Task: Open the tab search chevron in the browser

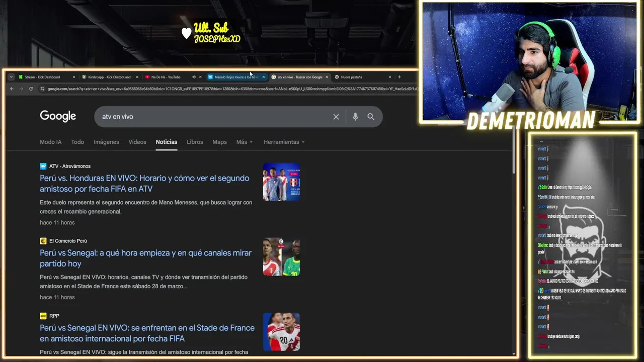Action: (11, 77)
